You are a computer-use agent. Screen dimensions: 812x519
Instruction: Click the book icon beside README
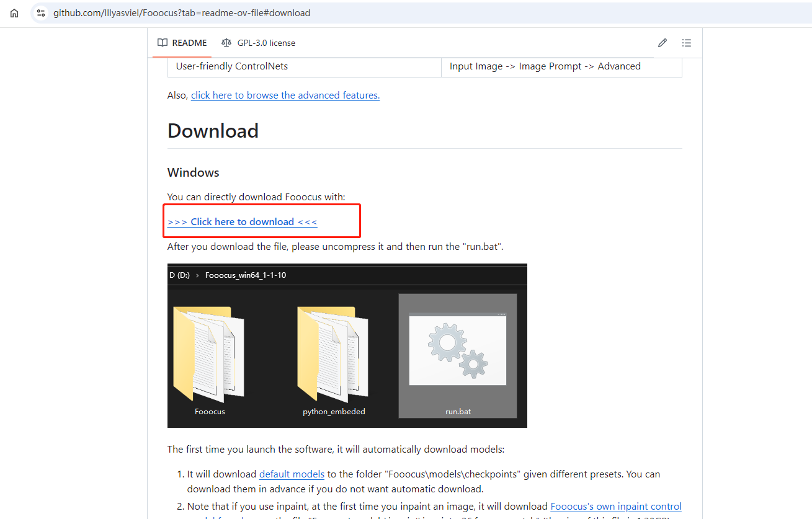point(163,43)
